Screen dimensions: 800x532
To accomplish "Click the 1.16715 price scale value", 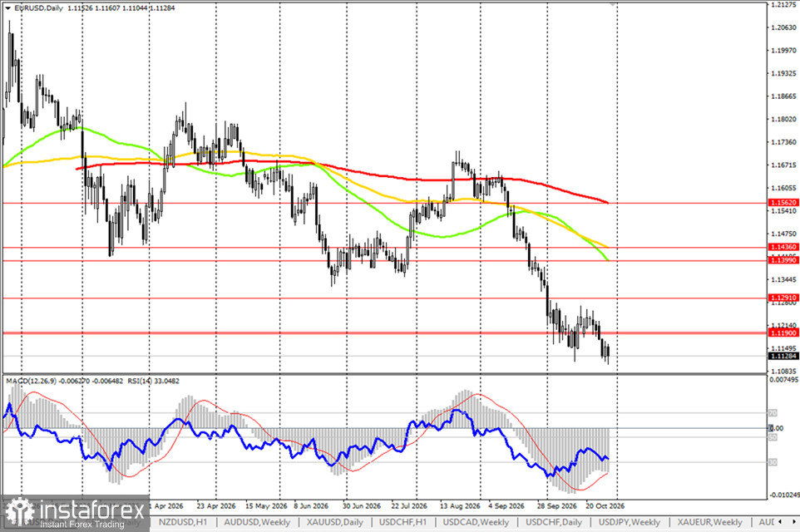I will tap(783, 165).
